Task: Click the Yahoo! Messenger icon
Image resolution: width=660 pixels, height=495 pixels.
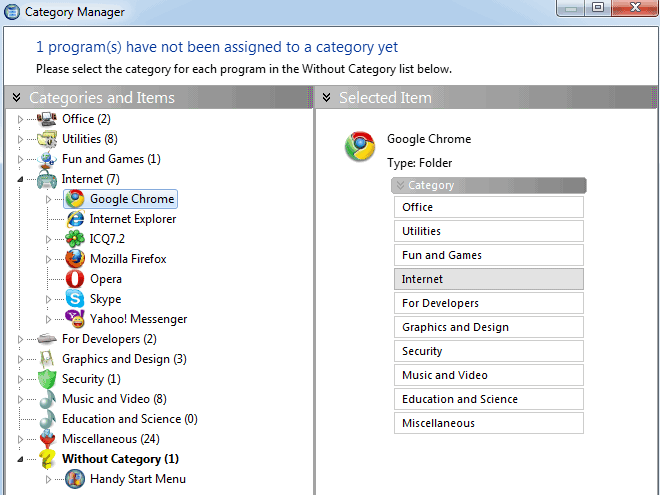Action: coord(75,319)
